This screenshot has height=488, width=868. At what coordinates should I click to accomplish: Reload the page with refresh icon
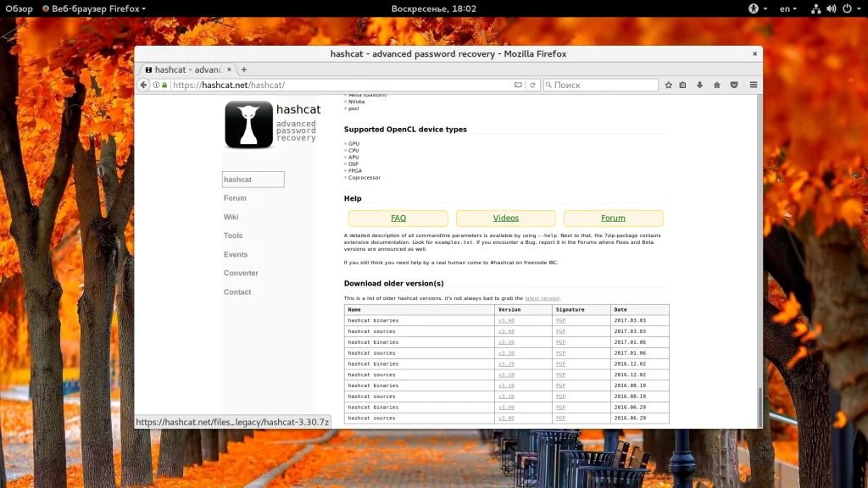pyautogui.click(x=532, y=85)
